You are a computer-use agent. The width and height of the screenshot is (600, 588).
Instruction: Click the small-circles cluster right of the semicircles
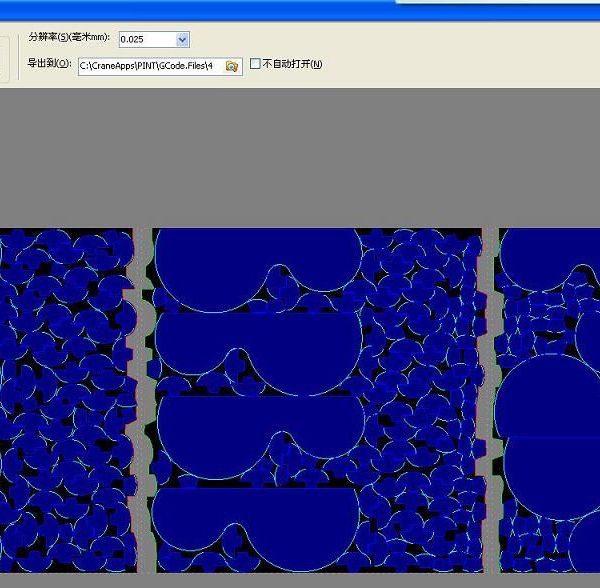point(423,400)
